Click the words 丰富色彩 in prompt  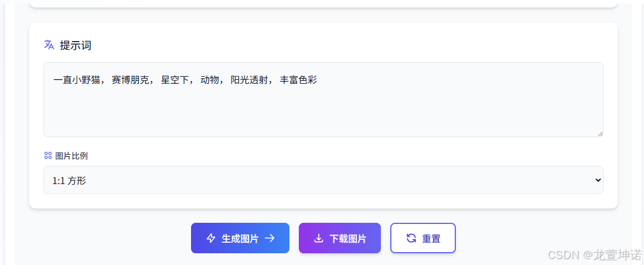pos(299,80)
